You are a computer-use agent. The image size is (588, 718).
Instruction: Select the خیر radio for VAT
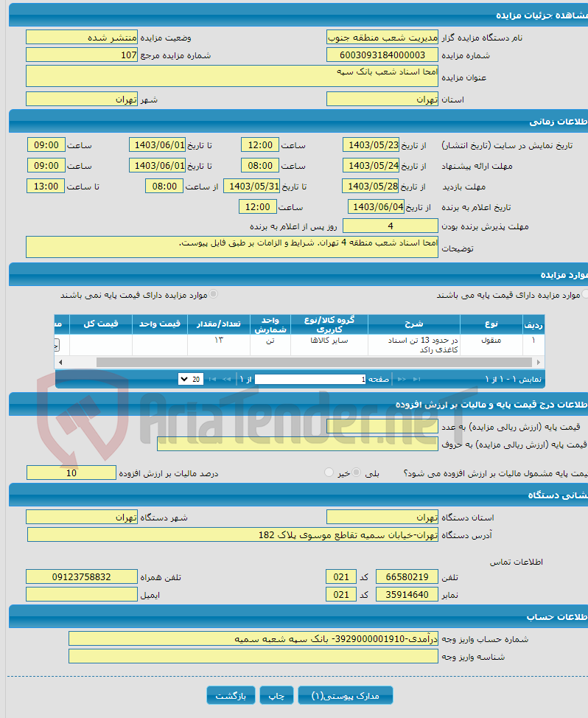pos(329,472)
